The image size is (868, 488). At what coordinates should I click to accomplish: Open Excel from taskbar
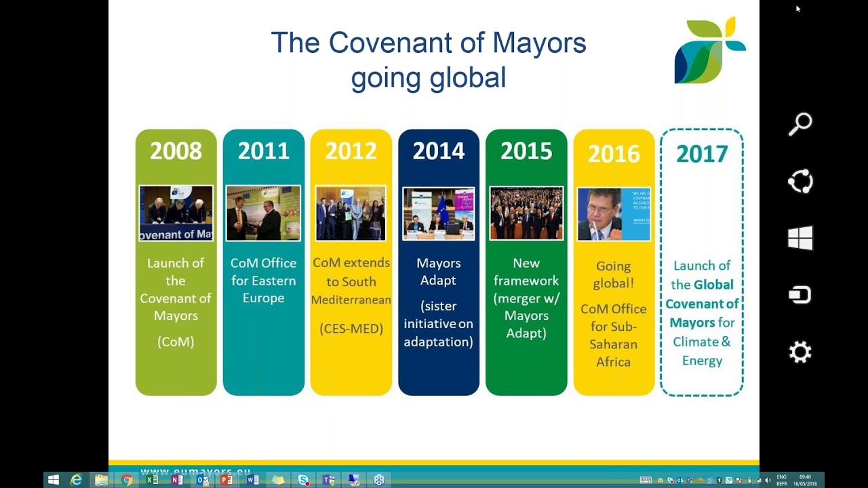click(x=152, y=480)
